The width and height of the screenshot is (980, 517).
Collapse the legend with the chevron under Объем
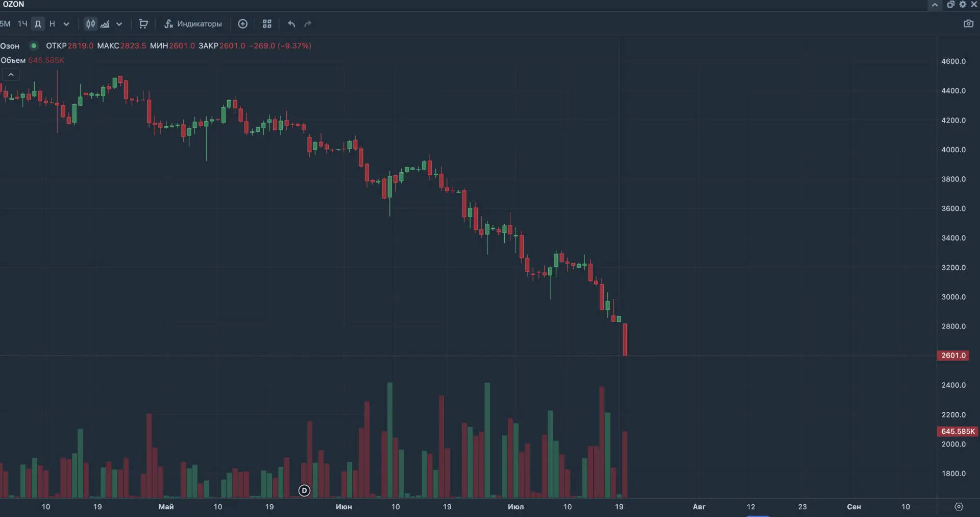pyautogui.click(x=11, y=75)
